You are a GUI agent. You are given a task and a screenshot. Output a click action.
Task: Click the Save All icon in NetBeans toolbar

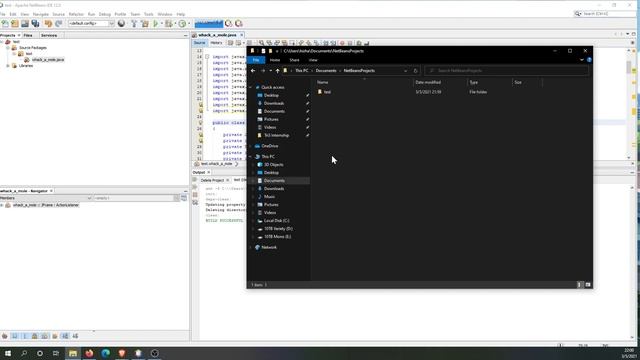tap(36, 24)
